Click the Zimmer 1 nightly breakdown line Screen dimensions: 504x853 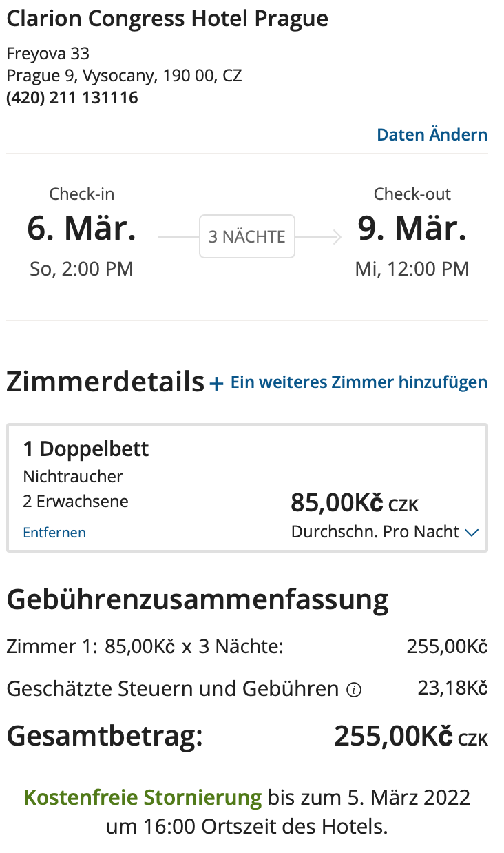tap(145, 647)
